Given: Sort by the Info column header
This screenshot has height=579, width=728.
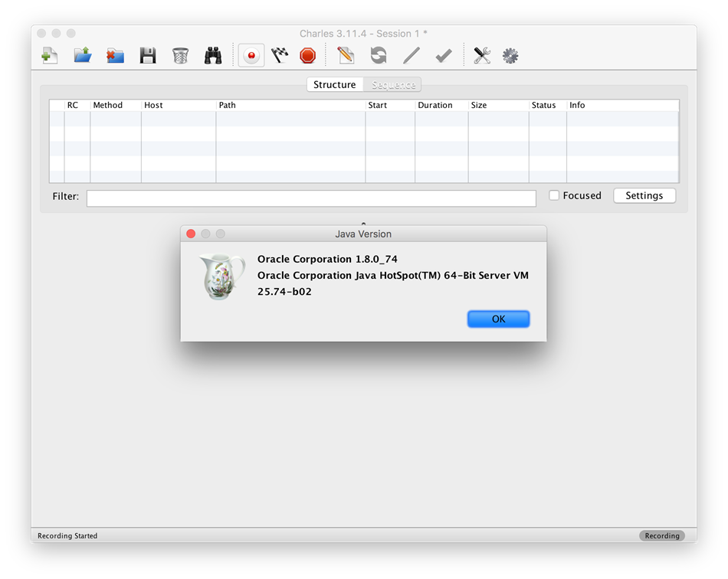Looking at the screenshot, I should click(x=622, y=106).
